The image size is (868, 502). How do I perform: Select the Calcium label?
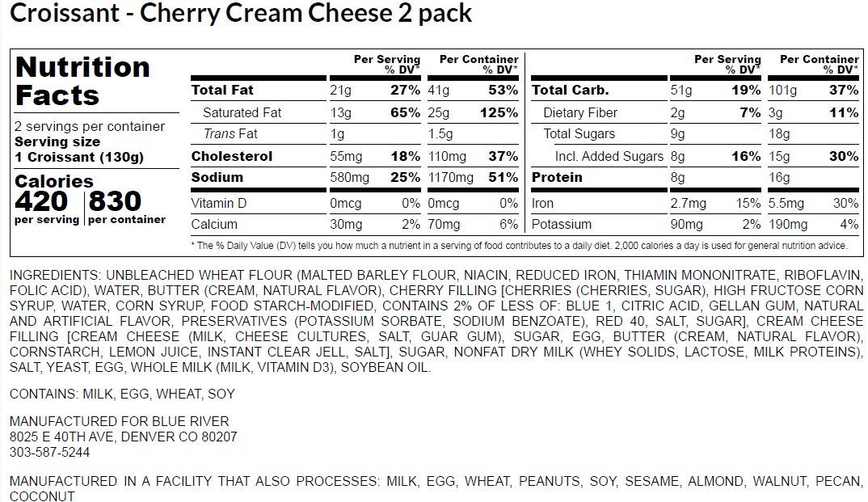[x=214, y=224]
